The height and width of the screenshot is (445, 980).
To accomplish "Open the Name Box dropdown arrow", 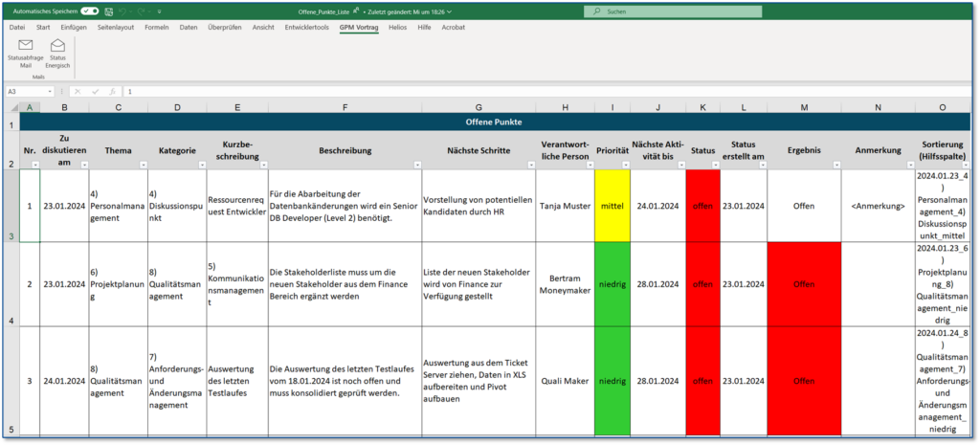I will coord(50,91).
